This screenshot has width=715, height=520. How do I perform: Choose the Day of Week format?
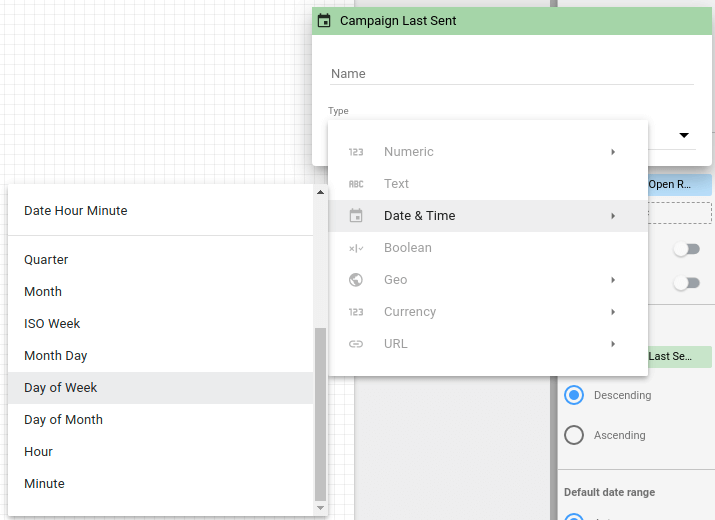161,388
